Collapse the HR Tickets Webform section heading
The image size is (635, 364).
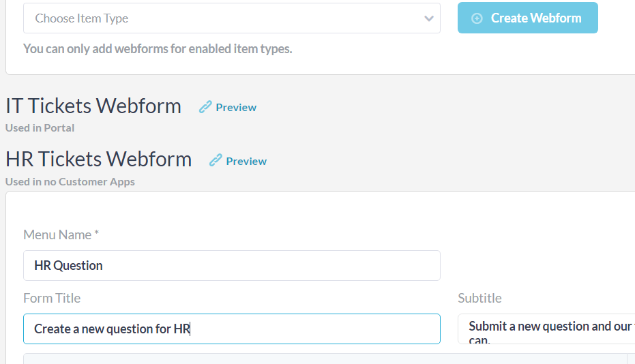99,160
